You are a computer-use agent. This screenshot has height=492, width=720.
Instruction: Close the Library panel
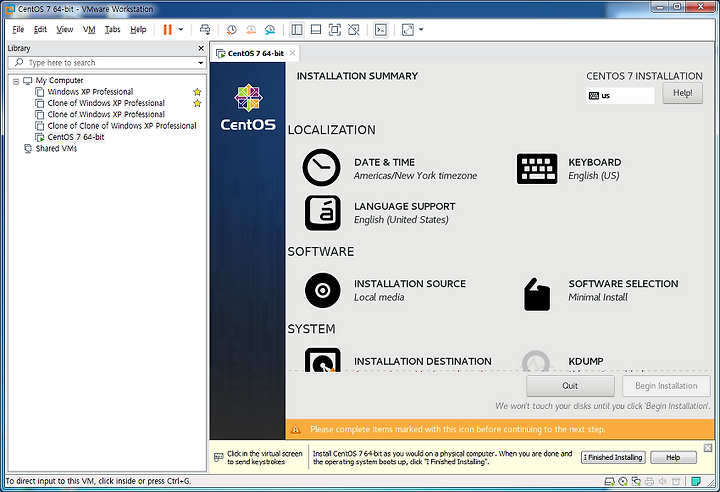click(x=201, y=48)
